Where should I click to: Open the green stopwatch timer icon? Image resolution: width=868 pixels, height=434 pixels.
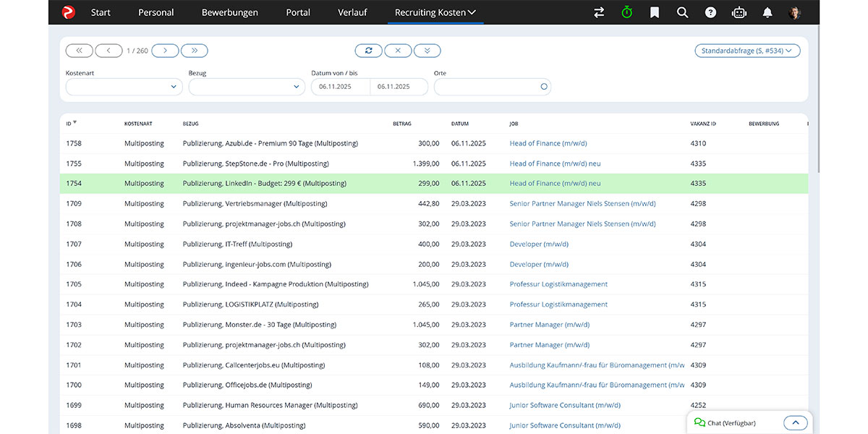(626, 12)
